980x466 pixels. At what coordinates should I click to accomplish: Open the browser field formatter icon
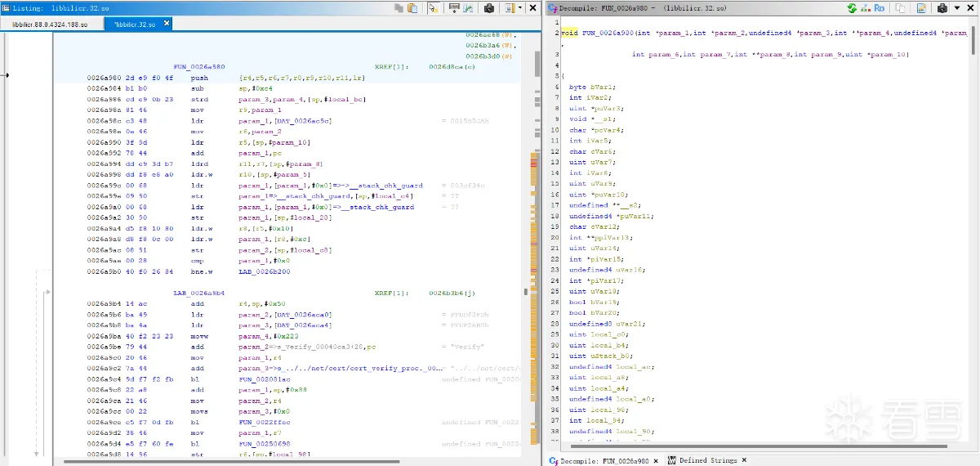(x=454, y=8)
